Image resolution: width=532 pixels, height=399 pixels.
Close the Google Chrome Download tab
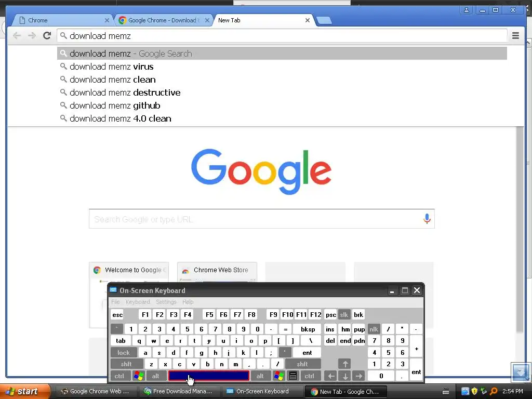click(207, 20)
